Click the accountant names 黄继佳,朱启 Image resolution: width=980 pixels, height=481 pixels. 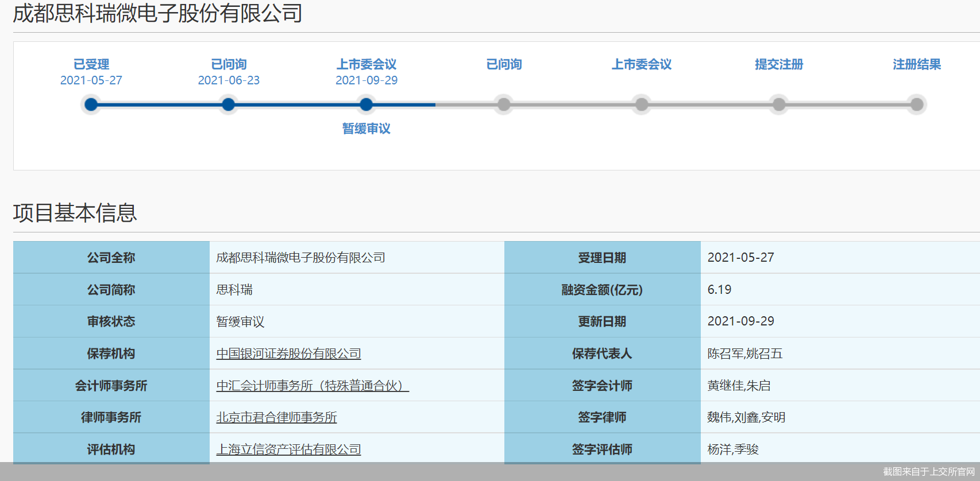pos(739,386)
